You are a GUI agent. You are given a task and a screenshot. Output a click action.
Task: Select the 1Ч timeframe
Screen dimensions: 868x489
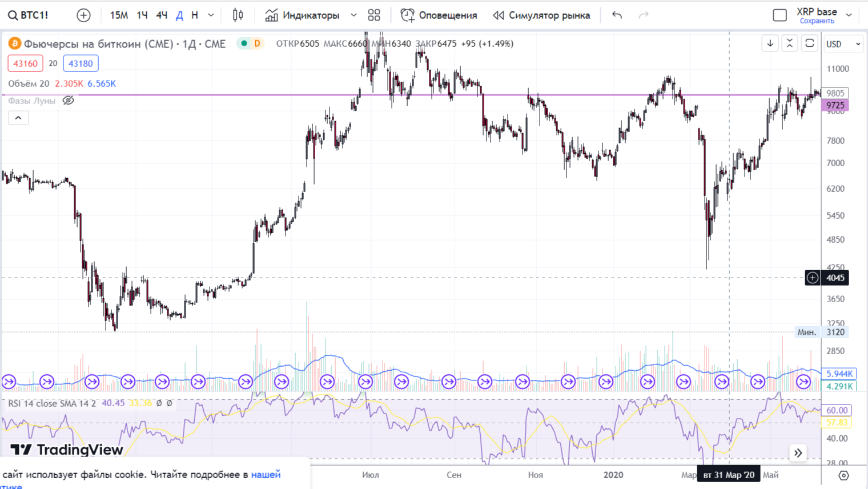tap(142, 15)
